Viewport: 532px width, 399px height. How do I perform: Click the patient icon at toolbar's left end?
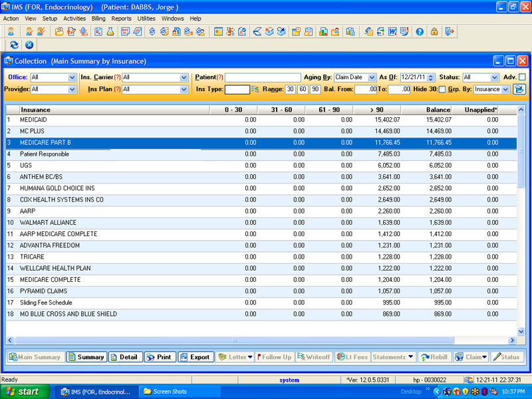pyautogui.click(x=11, y=31)
